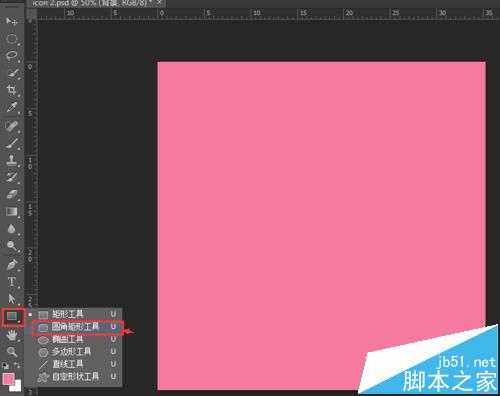Open the white background color swatch
Image resolution: width=500 pixels, height=396 pixels.
point(17,387)
